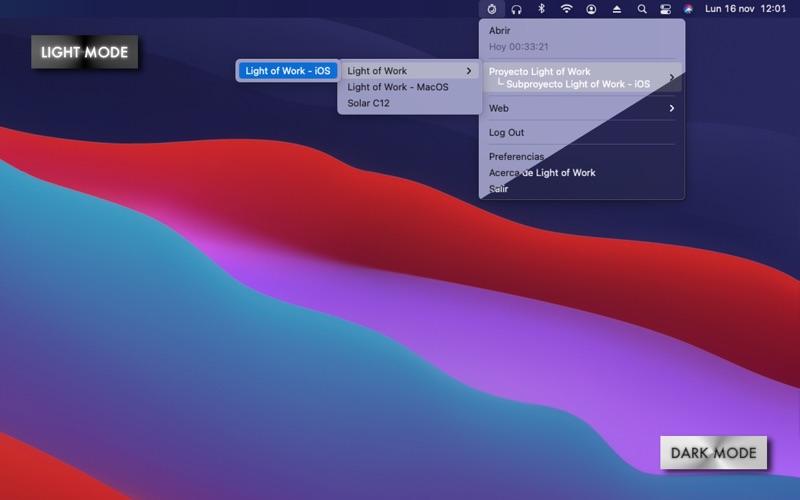
Task: Click the date and time Lun 16 nov 12:01
Action: (745, 9)
